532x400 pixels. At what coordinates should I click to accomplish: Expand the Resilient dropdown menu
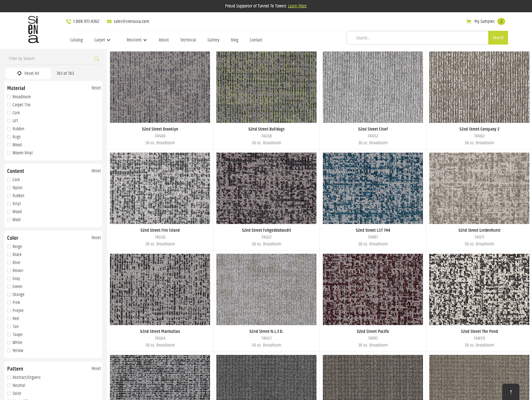click(137, 40)
